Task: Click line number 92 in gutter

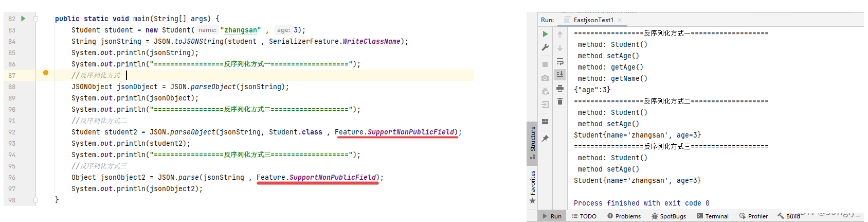Action: point(12,132)
